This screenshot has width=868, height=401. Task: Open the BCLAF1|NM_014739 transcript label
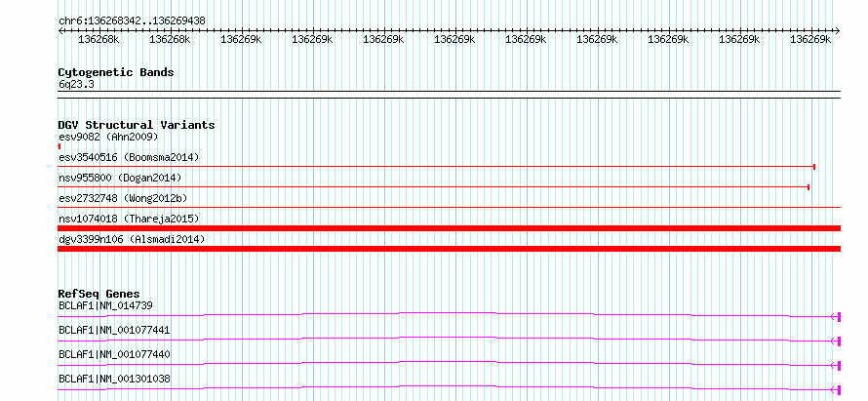[x=105, y=305]
